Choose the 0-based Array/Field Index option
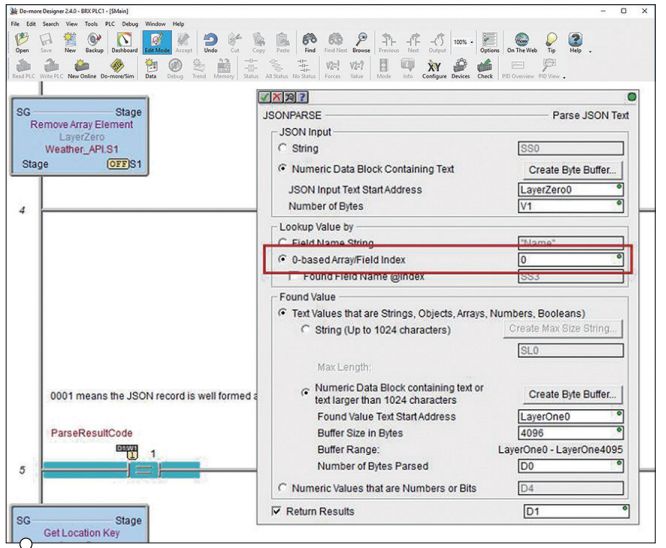Viewport: 666px width, 548px height. (282, 259)
